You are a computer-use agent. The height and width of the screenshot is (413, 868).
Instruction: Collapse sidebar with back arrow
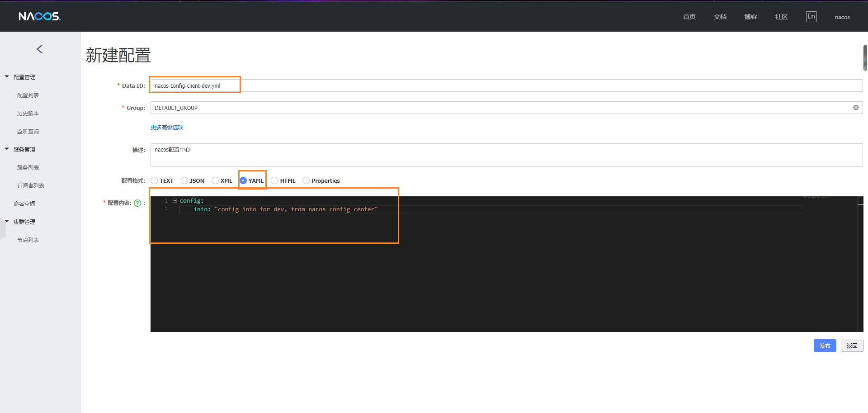(40, 49)
